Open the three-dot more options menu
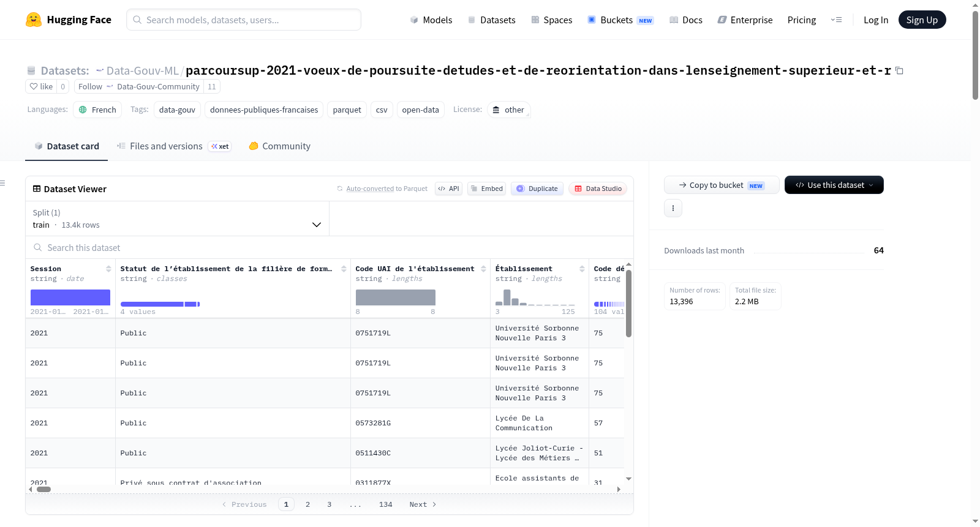This screenshot has height=527, width=980. (673, 208)
